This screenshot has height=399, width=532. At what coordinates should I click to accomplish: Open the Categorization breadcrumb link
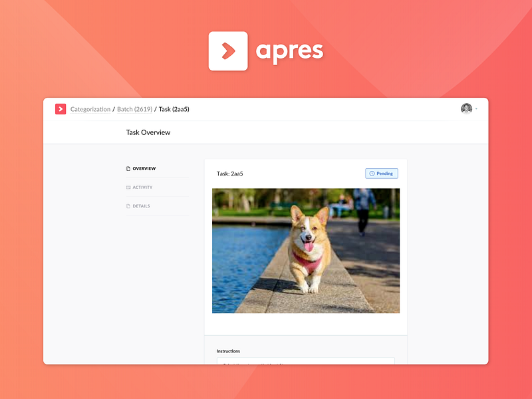pos(90,109)
